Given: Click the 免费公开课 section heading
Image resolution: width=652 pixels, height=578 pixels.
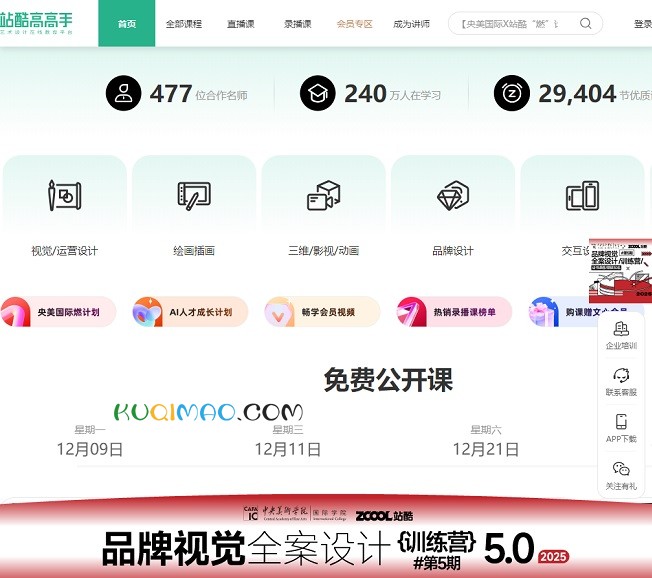Looking at the screenshot, I should (388, 380).
